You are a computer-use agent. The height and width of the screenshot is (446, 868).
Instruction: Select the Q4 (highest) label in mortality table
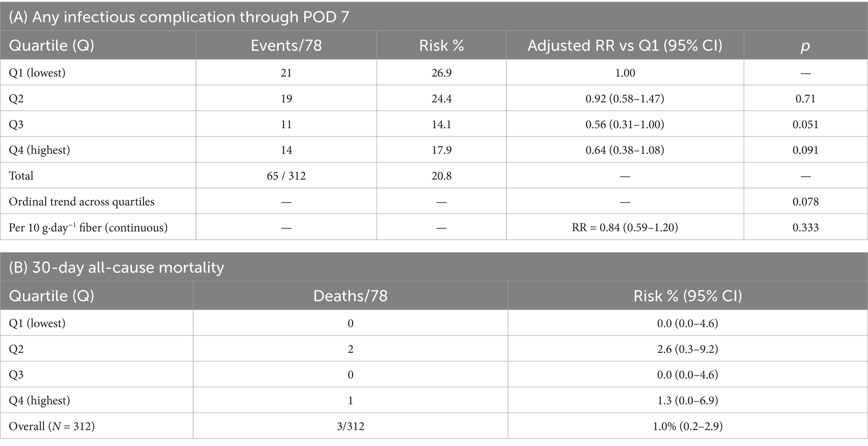(39, 400)
